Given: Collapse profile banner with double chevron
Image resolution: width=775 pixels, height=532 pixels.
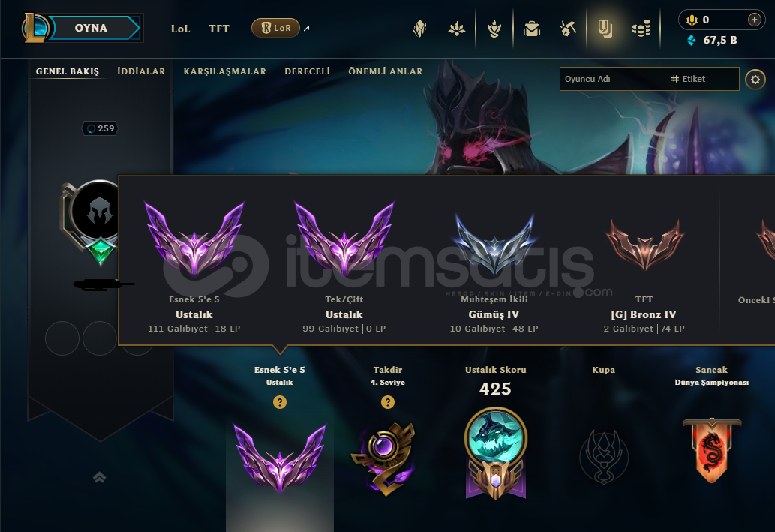Looking at the screenshot, I should tap(99, 477).
